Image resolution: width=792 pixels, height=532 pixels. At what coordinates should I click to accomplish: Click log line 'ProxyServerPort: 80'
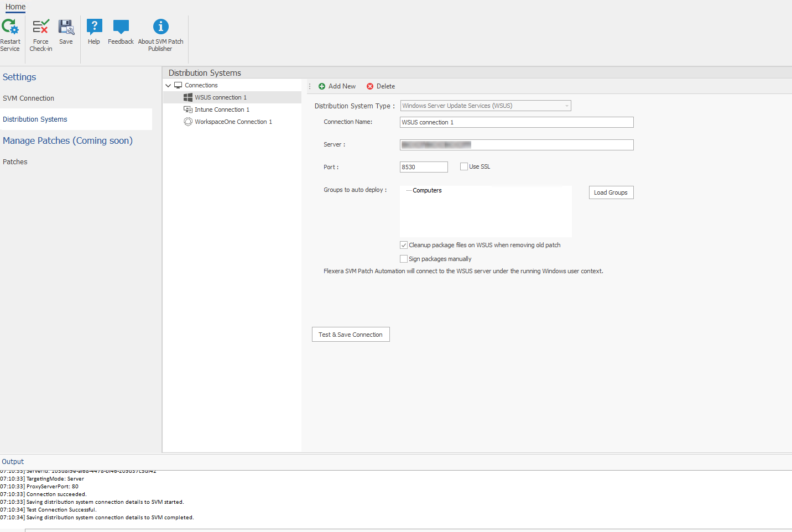53,487
